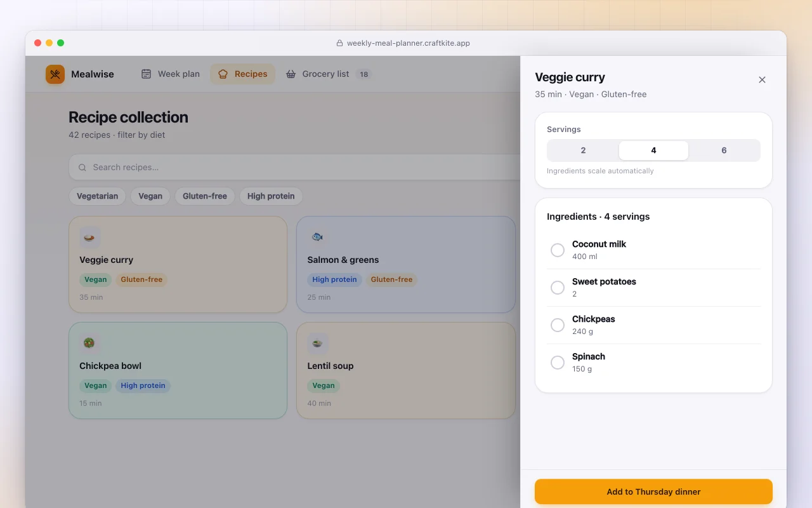This screenshot has height=508, width=812.
Task: Tick the Sweet potatoes checkbox
Action: [x=558, y=288]
